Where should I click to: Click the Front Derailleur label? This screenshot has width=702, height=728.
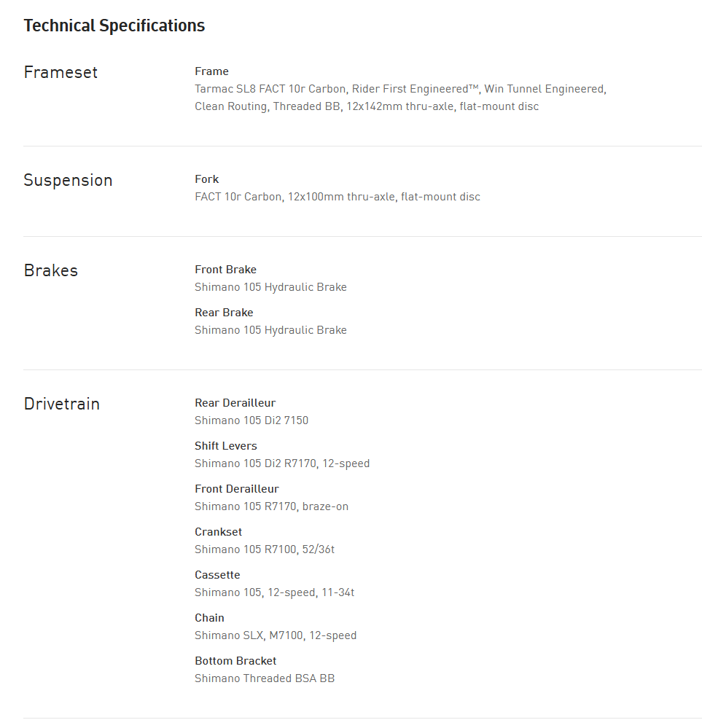(236, 489)
